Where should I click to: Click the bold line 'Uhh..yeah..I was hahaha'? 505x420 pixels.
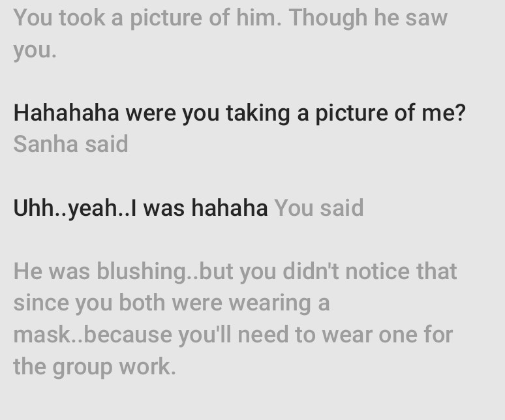pyautogui.click(x=140, y=208)
